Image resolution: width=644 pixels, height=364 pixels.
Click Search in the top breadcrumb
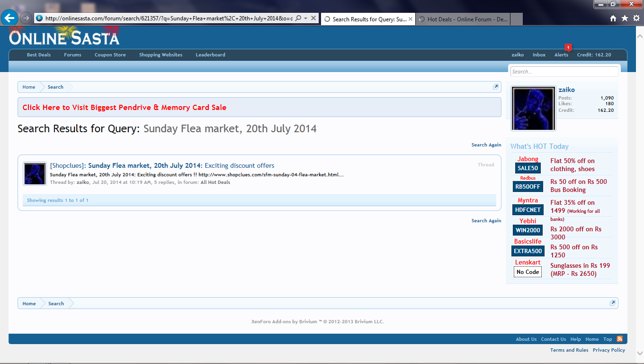(x=55, y=87)
